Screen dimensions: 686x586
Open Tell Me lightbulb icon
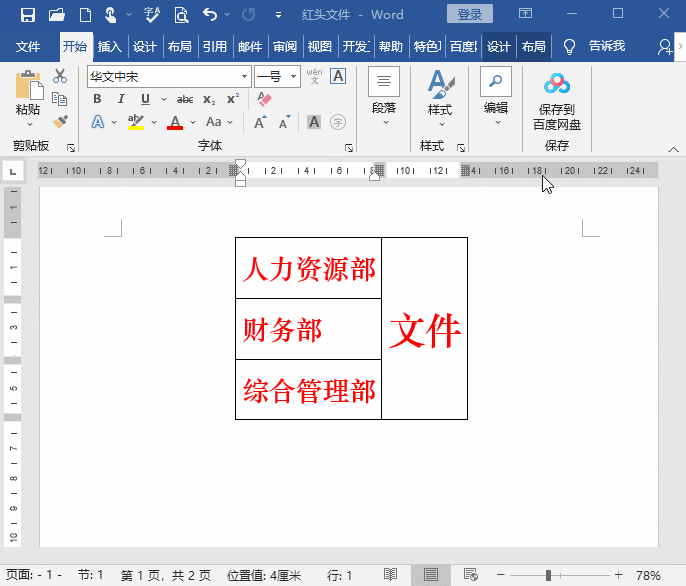coord(569,46)
